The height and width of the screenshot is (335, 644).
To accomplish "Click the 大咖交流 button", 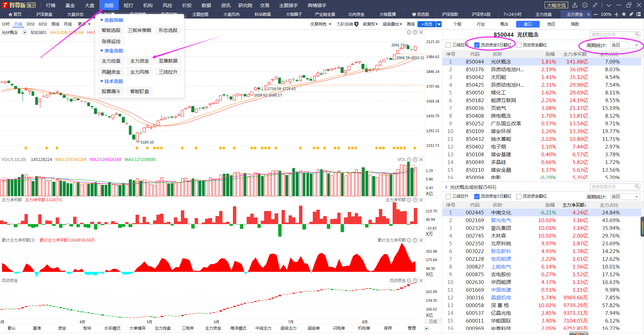I will coord(556,5).
